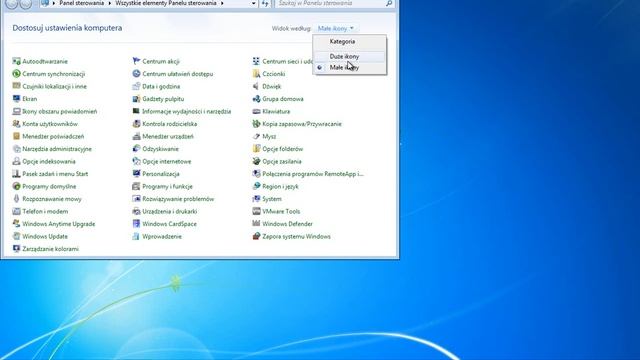Open the Data i godzina icon

(x=136, y=87)
